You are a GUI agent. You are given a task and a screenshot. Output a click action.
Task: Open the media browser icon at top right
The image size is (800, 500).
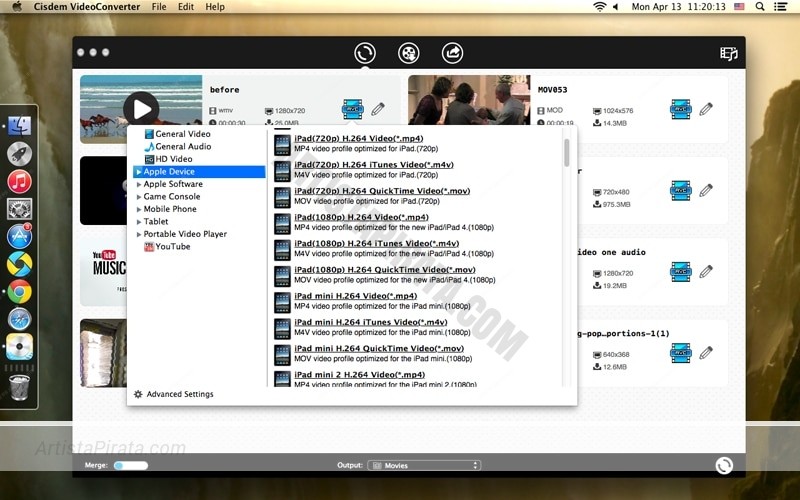click(x=729, y=54)
